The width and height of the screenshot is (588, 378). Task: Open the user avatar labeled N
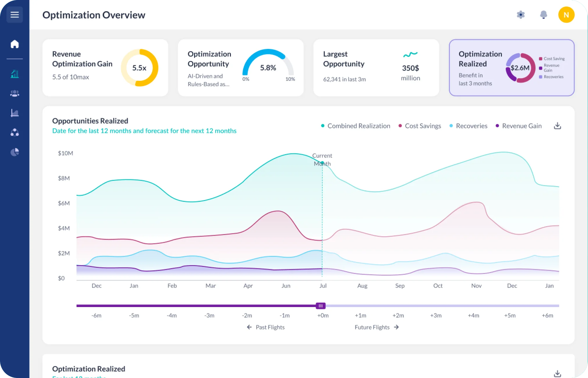[x=566, y=15]
